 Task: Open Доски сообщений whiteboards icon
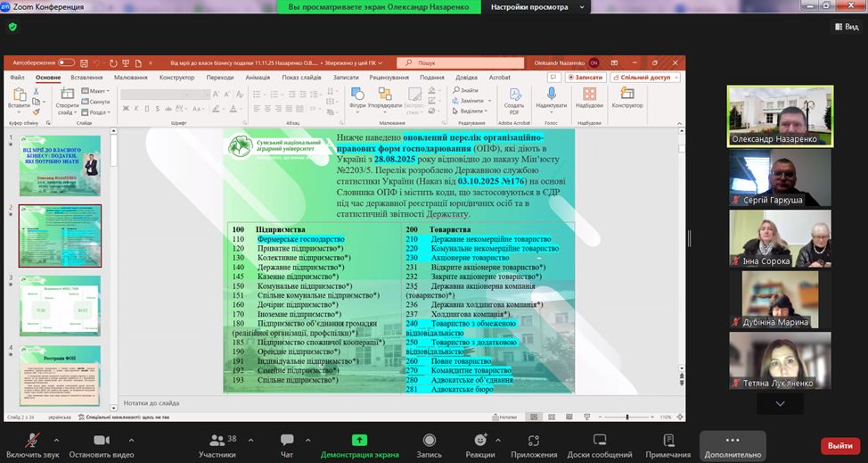coord(600,440)
